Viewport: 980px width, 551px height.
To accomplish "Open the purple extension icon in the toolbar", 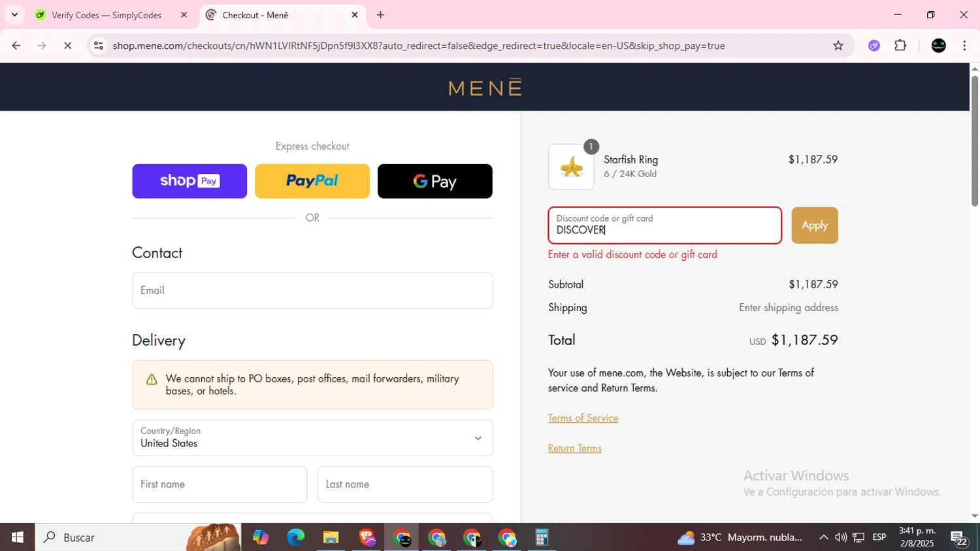I will click(x=874, y=46).
